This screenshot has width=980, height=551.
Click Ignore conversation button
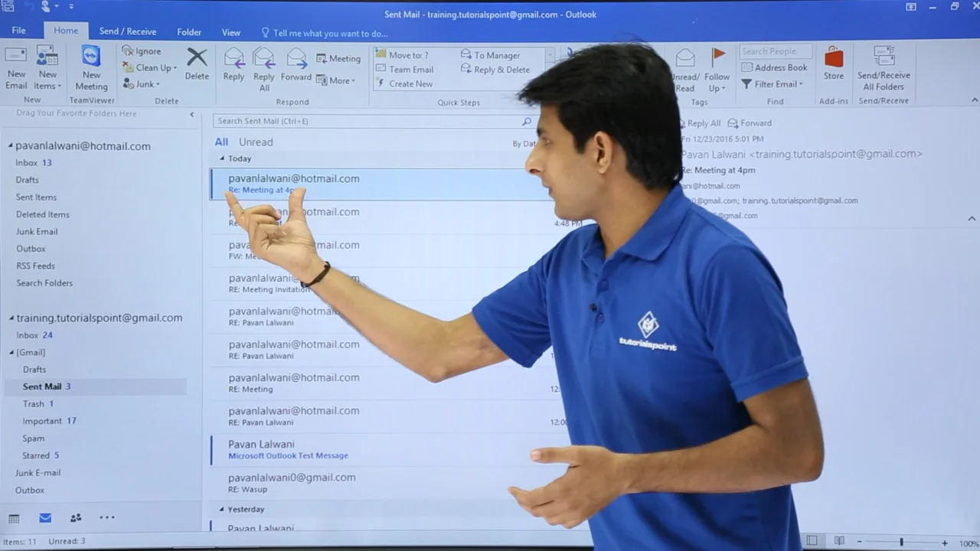pyautogui.click(x=142, y=51)
